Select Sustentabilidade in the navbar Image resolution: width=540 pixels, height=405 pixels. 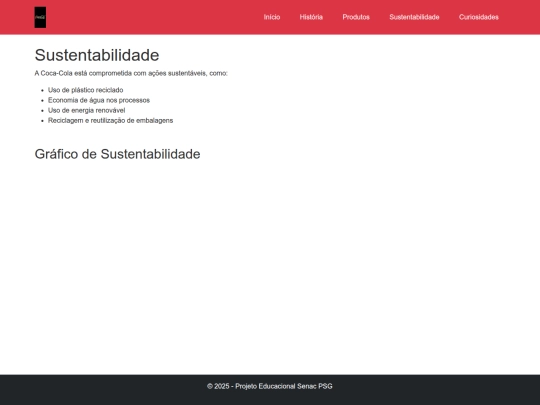click(x=414, y=17)
